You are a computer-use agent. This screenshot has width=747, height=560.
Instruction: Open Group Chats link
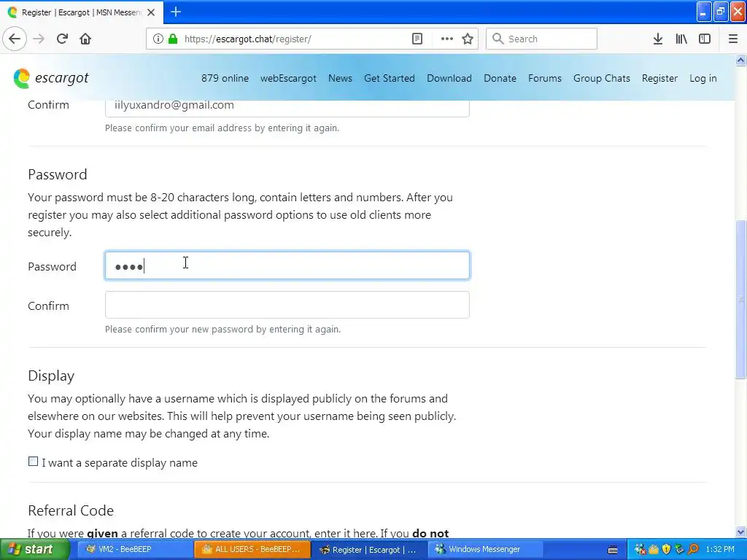coord(602,78)
